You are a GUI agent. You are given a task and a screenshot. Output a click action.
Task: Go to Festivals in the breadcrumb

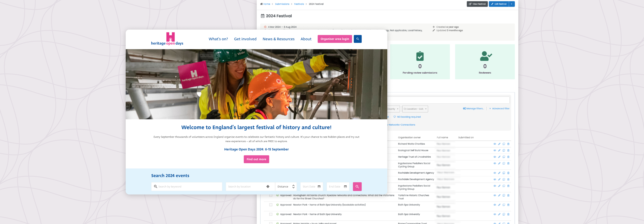tap(299, 4)
